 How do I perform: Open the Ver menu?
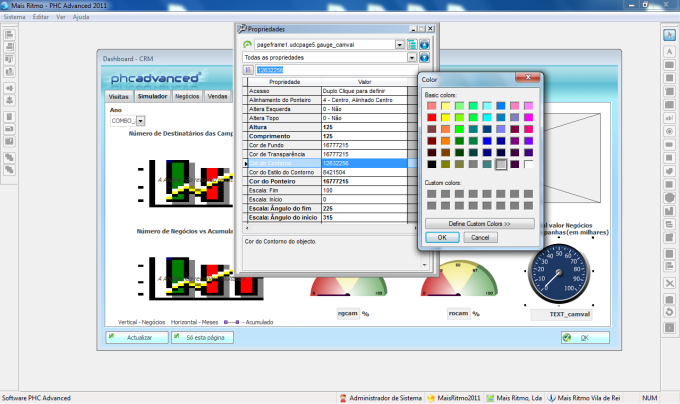point(61,17)
